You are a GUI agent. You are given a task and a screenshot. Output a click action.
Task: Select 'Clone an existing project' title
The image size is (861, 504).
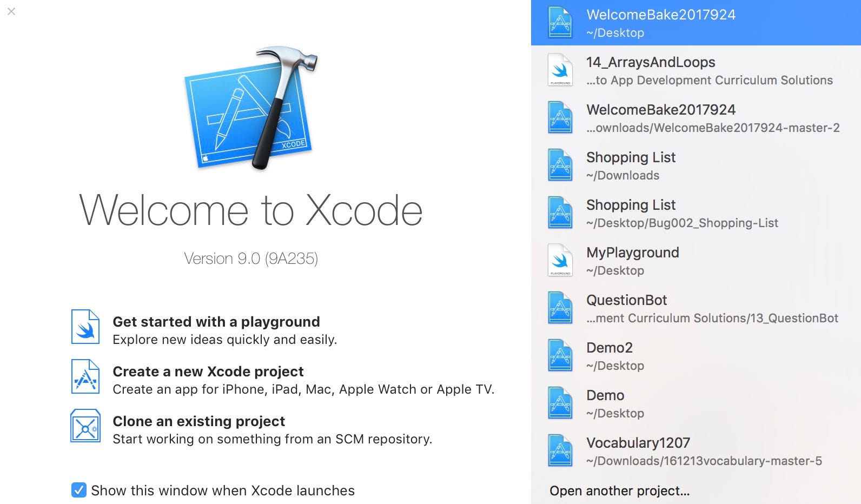click(198, 421)
